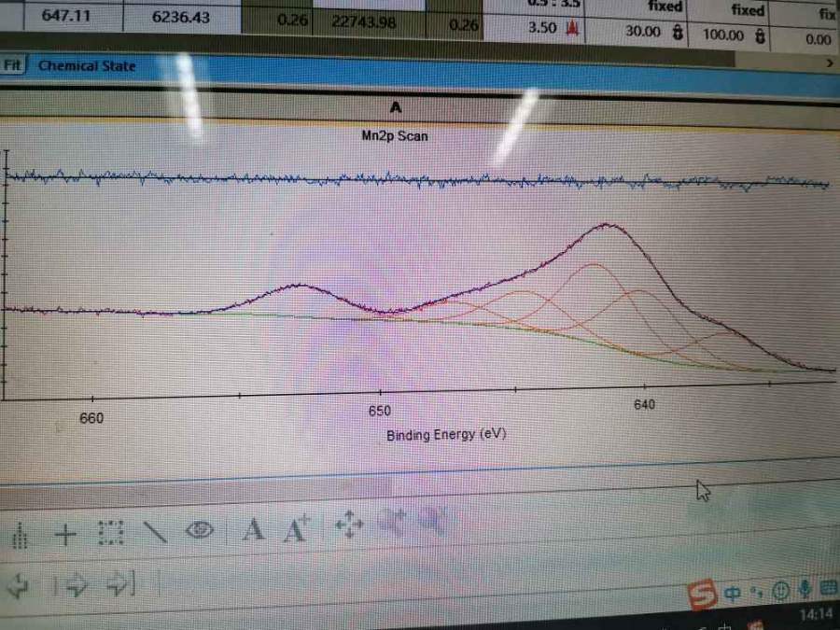
Task: Click the plain letter A text tool
Action: [x=253, y=530]
